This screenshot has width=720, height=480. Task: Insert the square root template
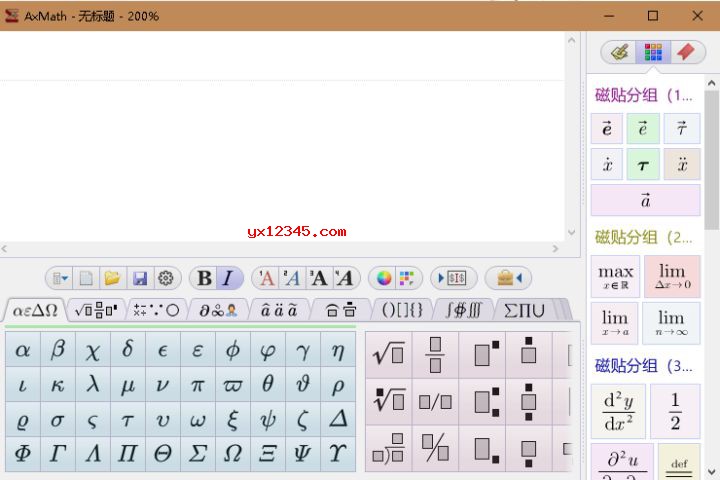pos(389,355)
